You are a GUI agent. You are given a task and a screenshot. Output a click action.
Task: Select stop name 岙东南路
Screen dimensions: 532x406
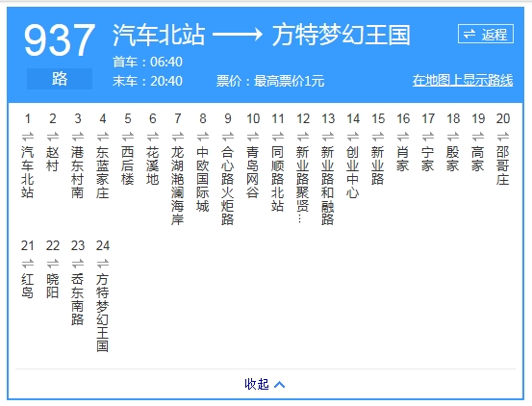coord(78,299)
